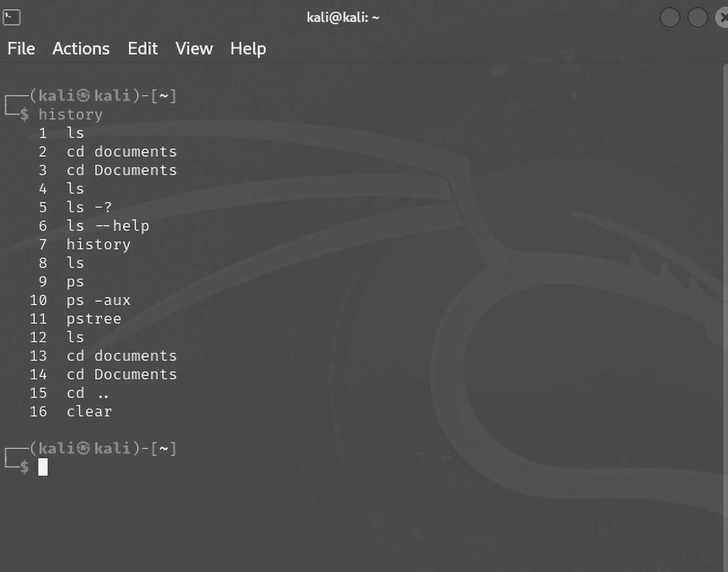Click history entry 11 'pstree'
Screen dimensions: 728x572
(x=94, y=319)
